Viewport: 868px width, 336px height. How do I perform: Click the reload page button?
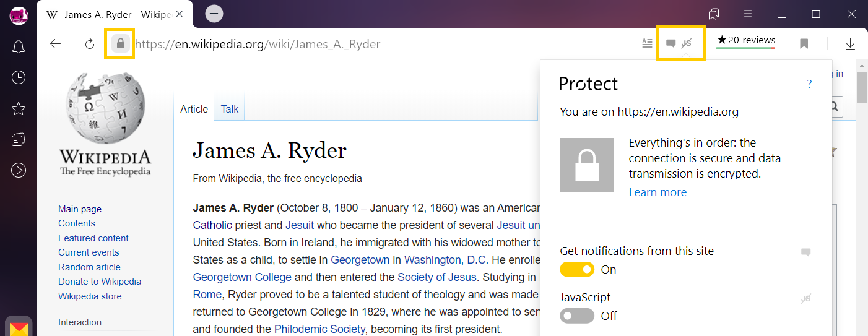(x=89, y=44)
